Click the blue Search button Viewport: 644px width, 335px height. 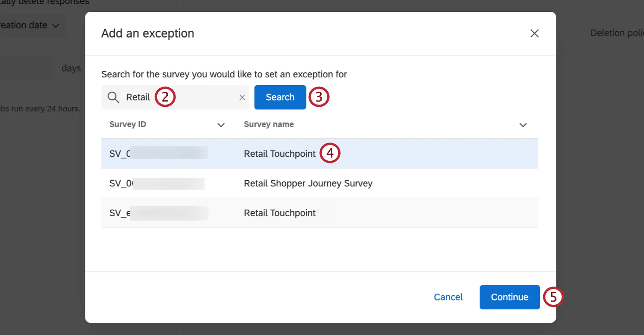[280, 97]
